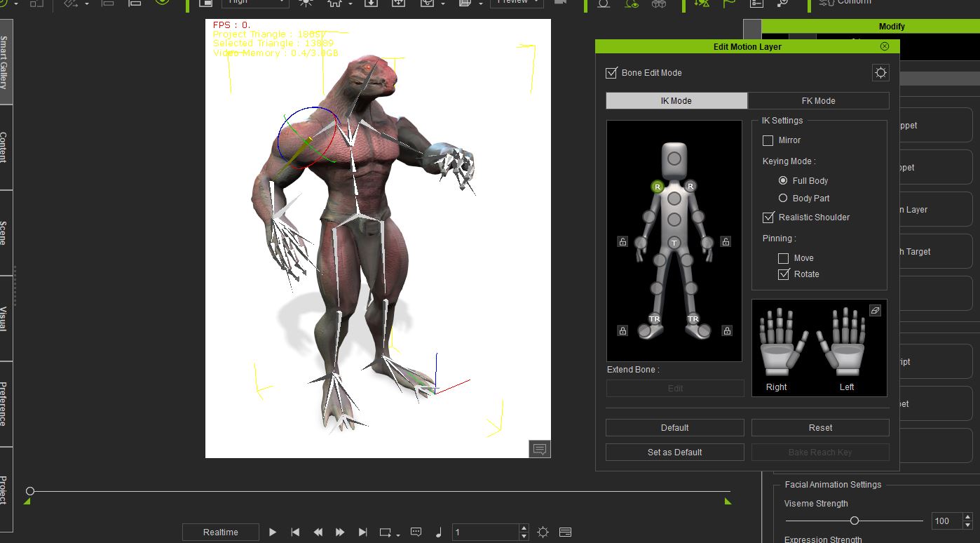Decrease frame number with down stepper
Image resolution: width=980 pixels, height=543 pixels.
(x=524, y=537)
